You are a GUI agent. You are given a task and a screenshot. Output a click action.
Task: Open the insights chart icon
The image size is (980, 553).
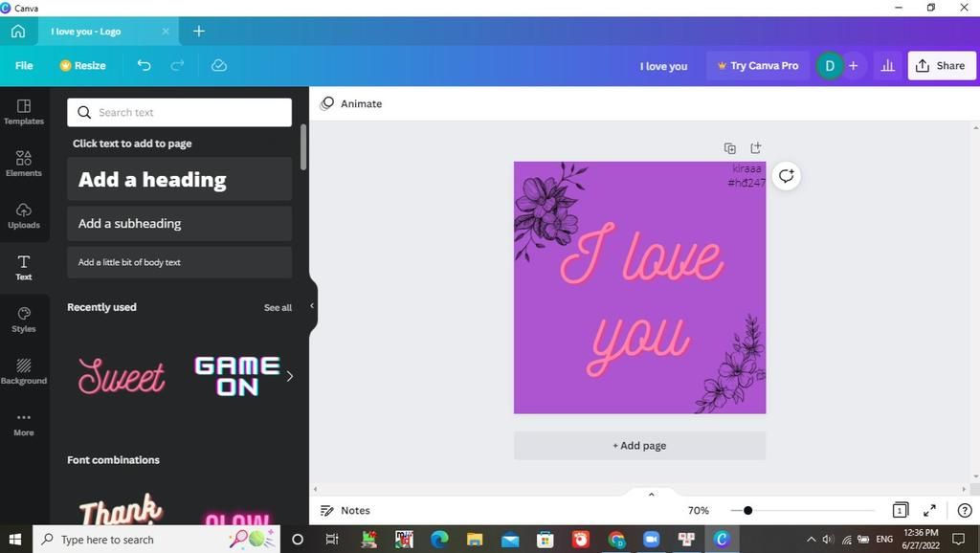pyautogui.click(x=887, y=66)
